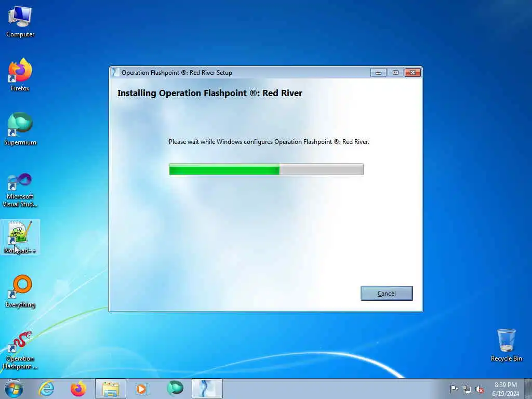
Task: Close the Red River Setup window
Action: click(413, 73)
